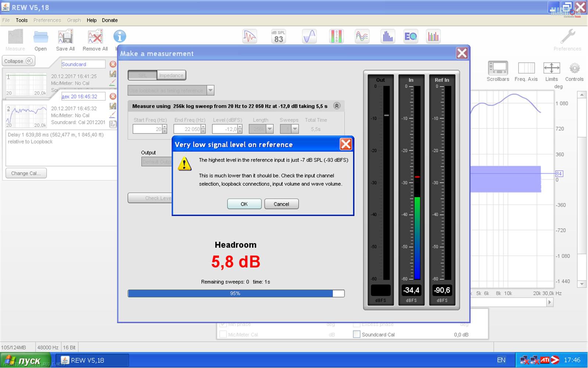Toggle the Min phase checkbox
Viewport: 588px width, 368px height.
[x=223, y=324]
